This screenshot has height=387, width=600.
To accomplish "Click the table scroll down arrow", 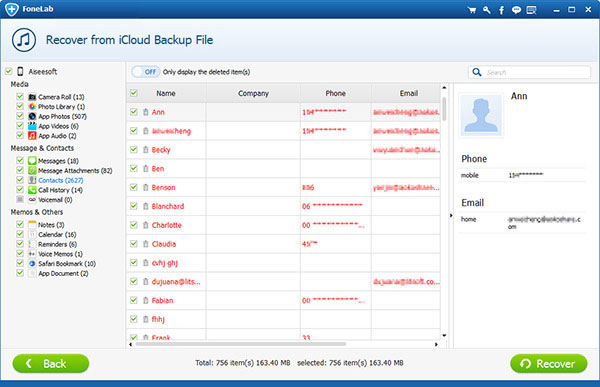I will 444,336.
